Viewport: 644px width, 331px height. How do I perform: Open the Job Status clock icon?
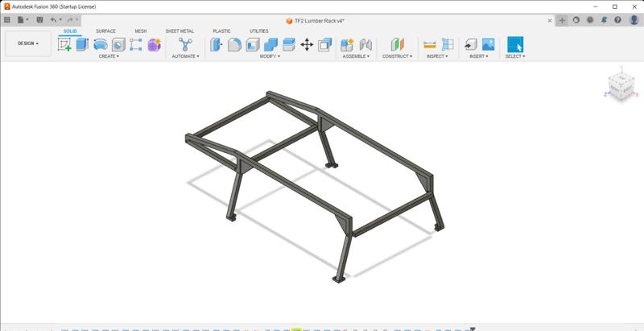(590, 19)
